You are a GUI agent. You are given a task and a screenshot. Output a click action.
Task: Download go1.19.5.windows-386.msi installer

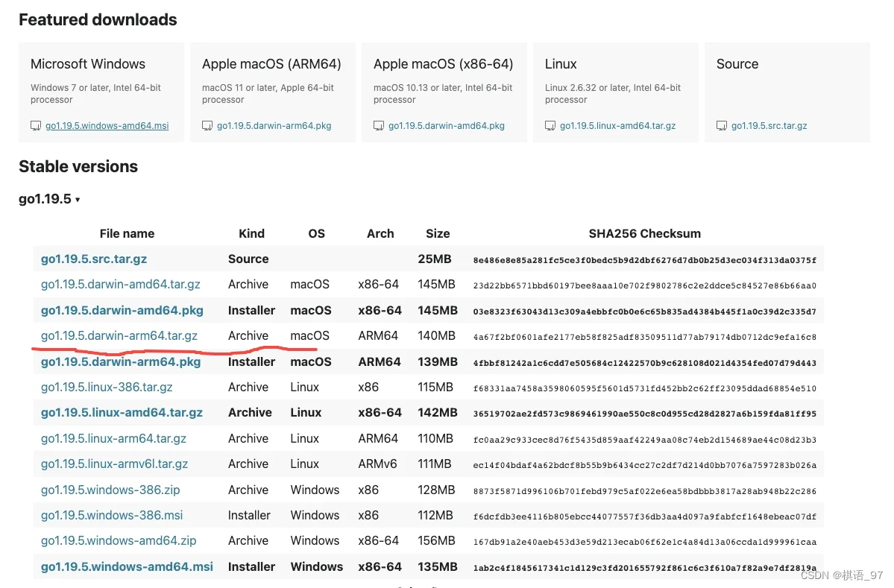112,516
